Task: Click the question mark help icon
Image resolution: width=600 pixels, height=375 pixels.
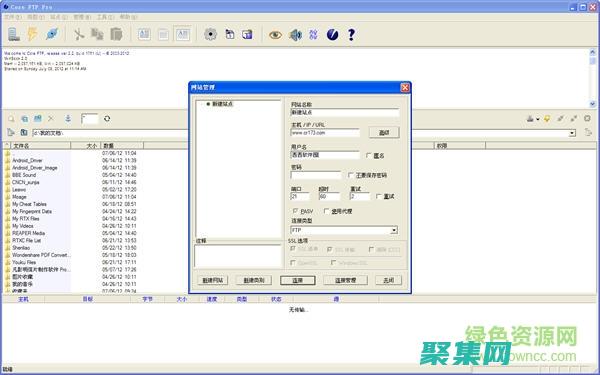Action: (351, 35)
